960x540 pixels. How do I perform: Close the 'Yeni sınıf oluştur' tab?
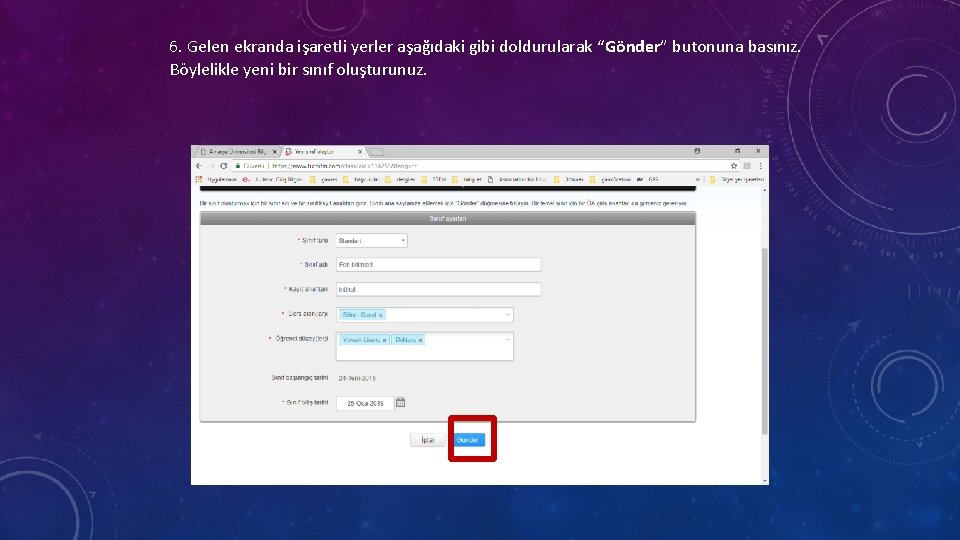coord(360,151)
